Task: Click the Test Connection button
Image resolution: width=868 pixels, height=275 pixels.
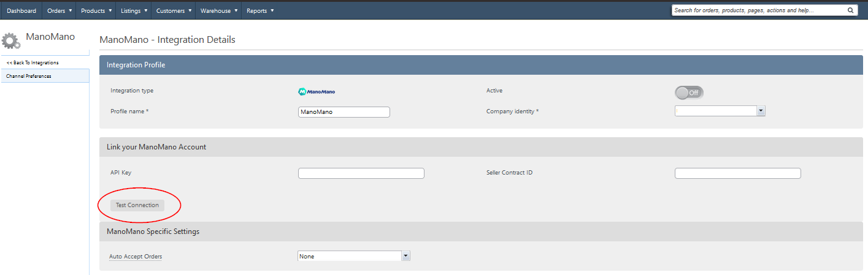Action: click(x=137, y=205)
